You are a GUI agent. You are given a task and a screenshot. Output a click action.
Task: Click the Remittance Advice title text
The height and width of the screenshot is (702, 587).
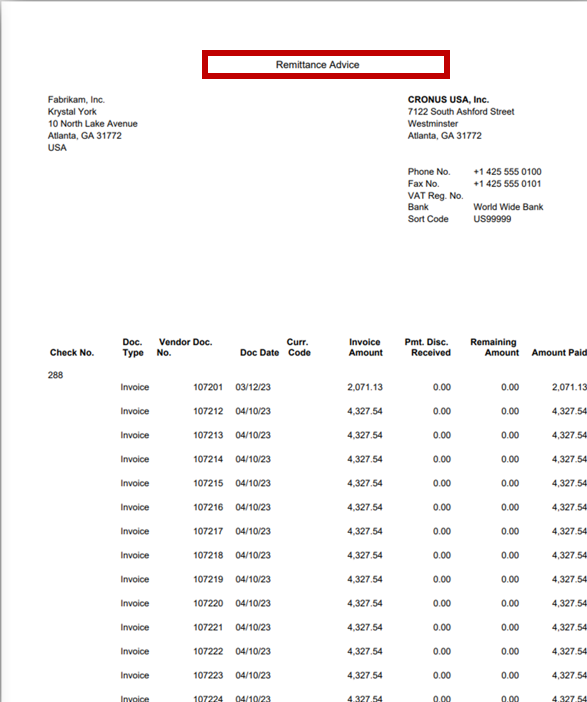point(317,65)
